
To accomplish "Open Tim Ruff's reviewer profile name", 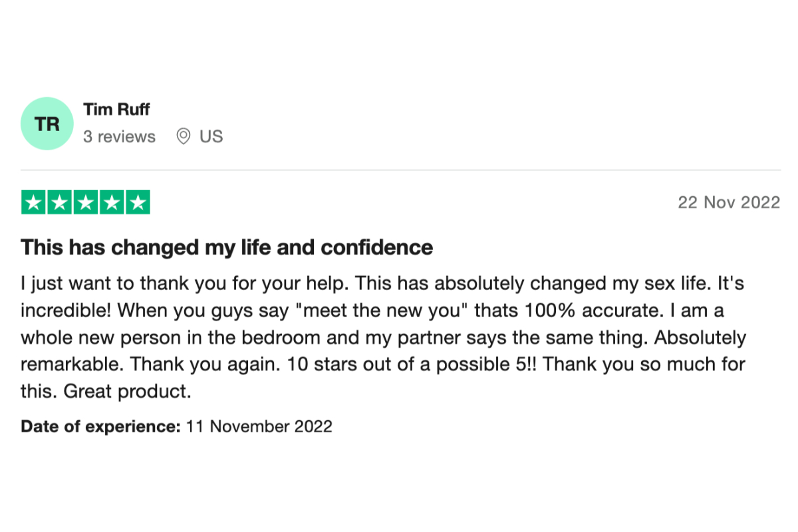I will pyautogui.click(x=116, y=109).
